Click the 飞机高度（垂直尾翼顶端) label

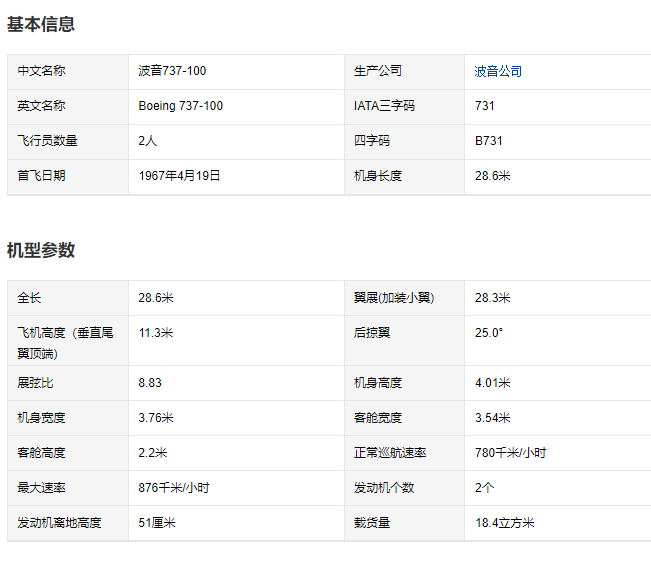point(65,343)
